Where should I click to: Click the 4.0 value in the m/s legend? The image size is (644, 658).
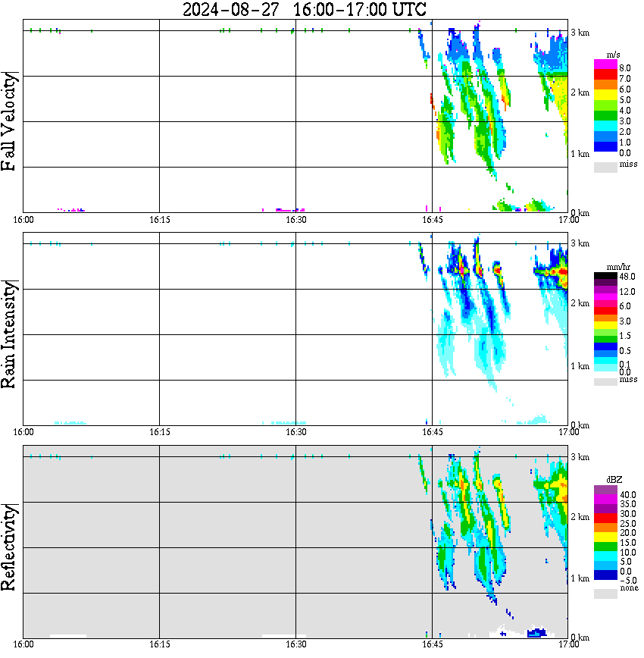point(625,111)
